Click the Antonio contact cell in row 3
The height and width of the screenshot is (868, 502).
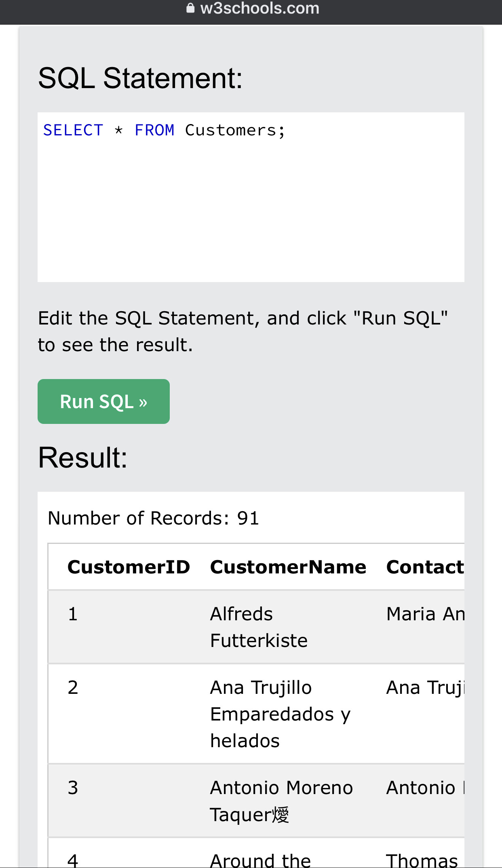pyautogui.click(x=421, y=801)
